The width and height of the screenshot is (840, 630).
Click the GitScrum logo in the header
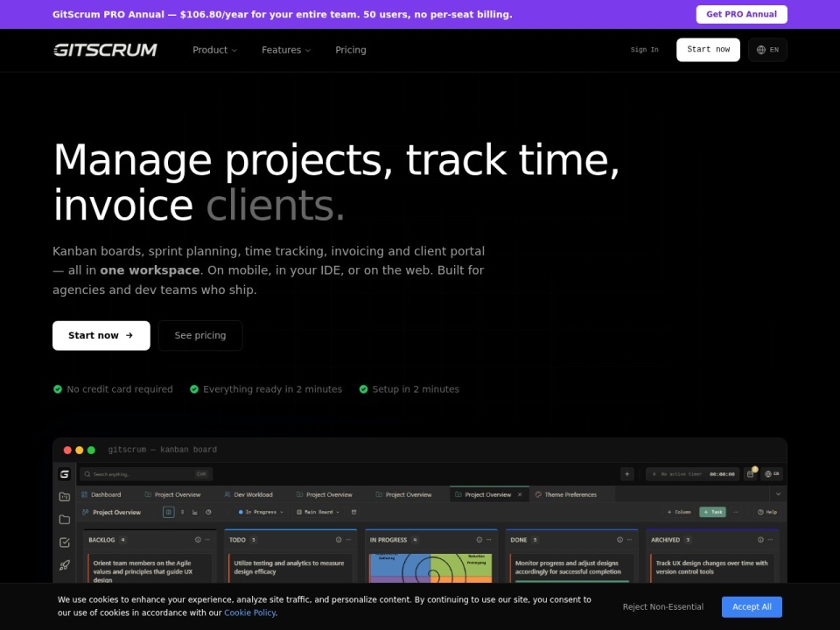coord(105,50)
